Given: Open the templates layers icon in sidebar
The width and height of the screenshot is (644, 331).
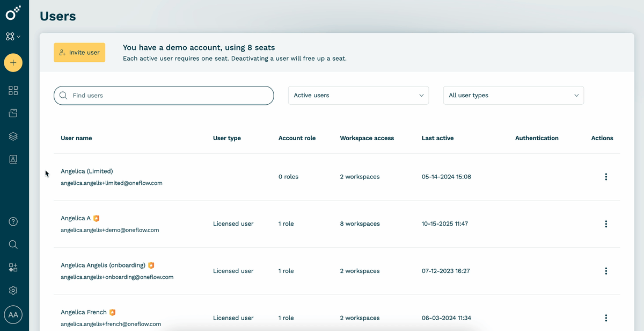Looking at the screenshot, I should (13, 136).
